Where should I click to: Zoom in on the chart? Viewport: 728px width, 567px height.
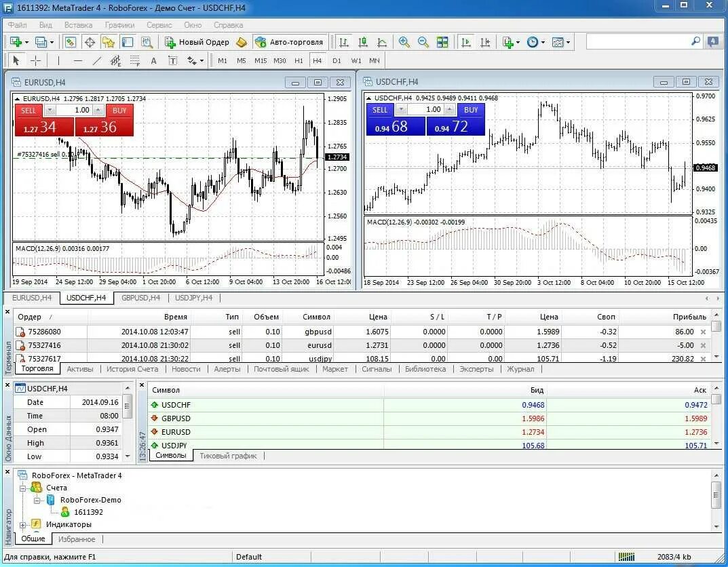pos(404,42)
